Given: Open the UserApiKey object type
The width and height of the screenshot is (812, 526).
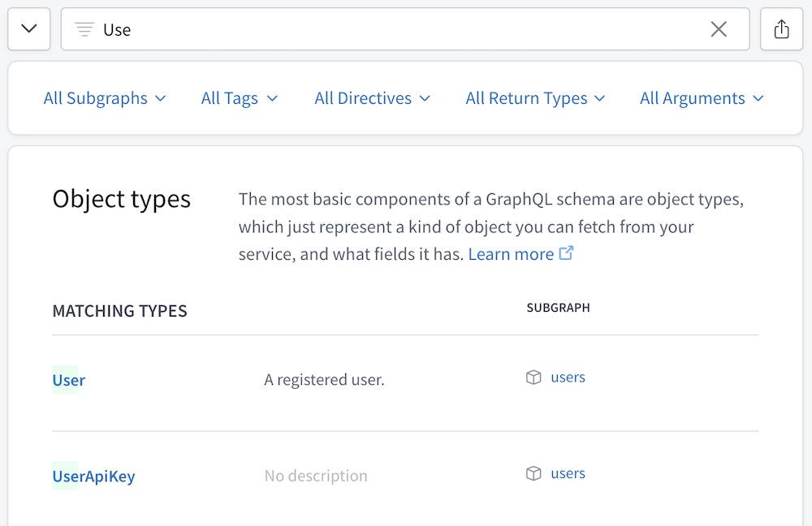Looking at the screenshot, I should (93, 476).
